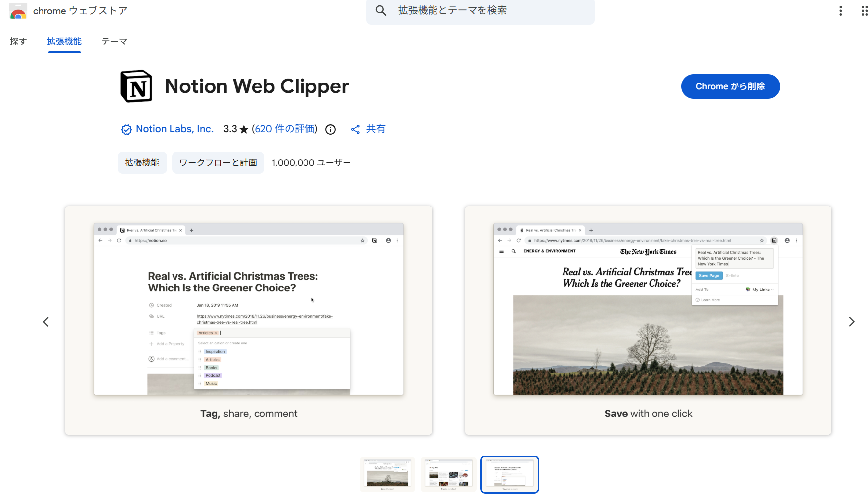Open the テーマ tab
Viewport: 868px width, 498px height.
point(114,41)
